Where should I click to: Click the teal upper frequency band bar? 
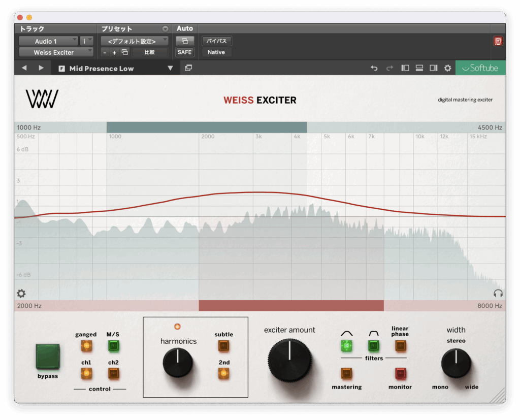pyautogui.click(x=207, y=127)
